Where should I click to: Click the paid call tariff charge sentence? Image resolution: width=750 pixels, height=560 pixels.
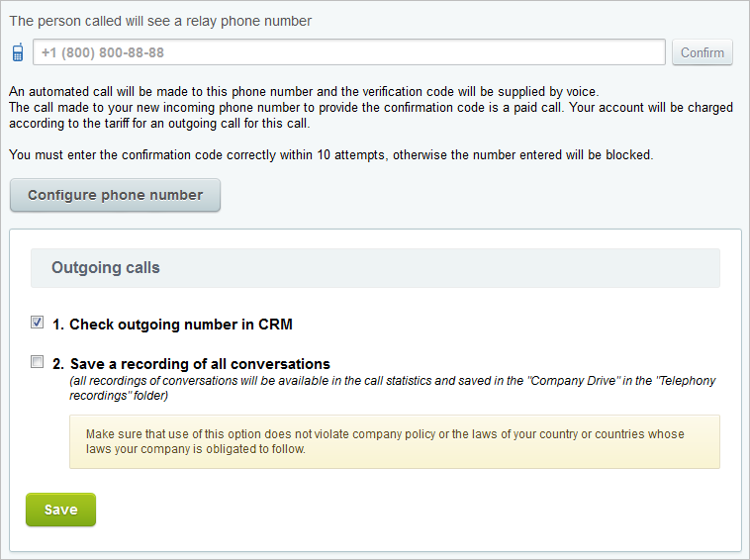click(370, 115)
